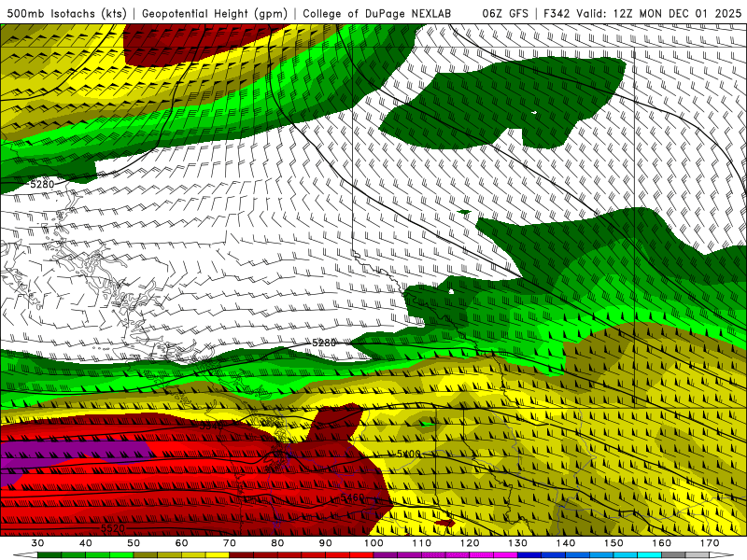Click the white right arrow end of color bar
This screenshot has height=560, width=747.
pyautogui.click(x=721, y=555)
